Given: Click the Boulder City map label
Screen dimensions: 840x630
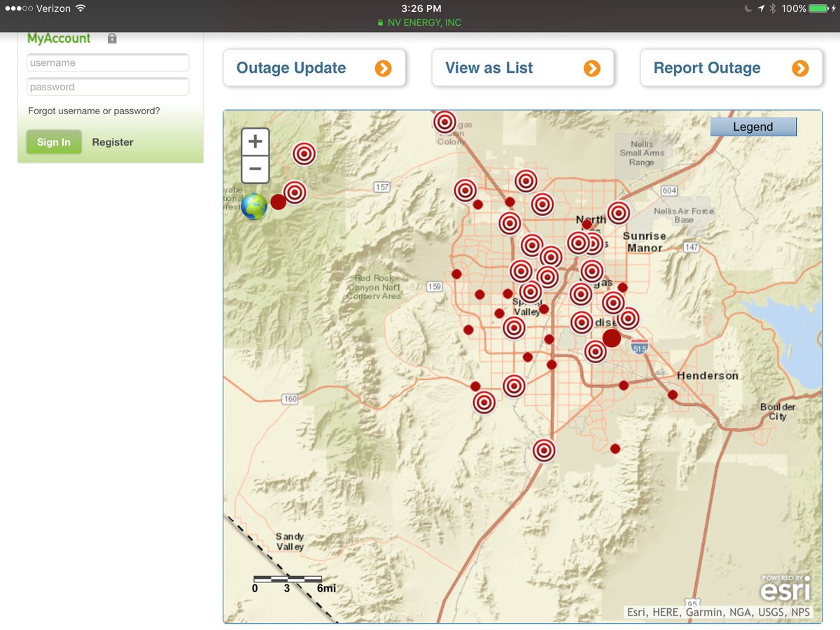Looking at the screenshot, I should [x=778, y=412].
